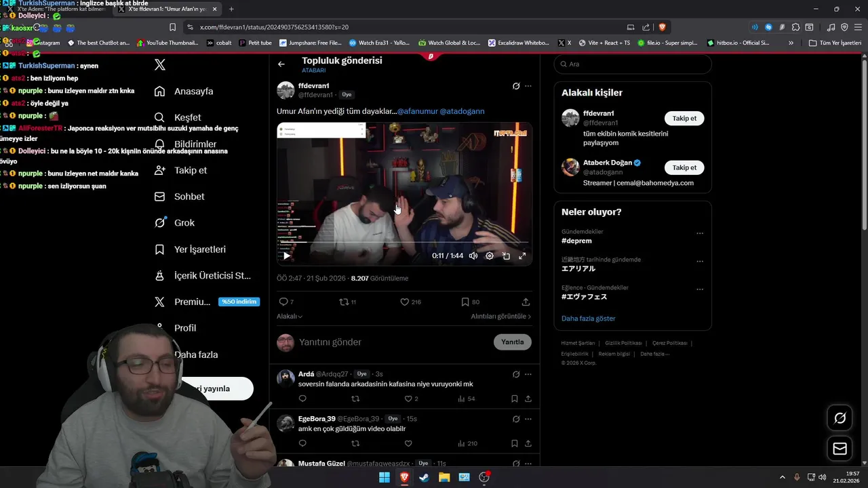Share the main post
The width and height of the screenshot is (868, 488).
(526, 302)
